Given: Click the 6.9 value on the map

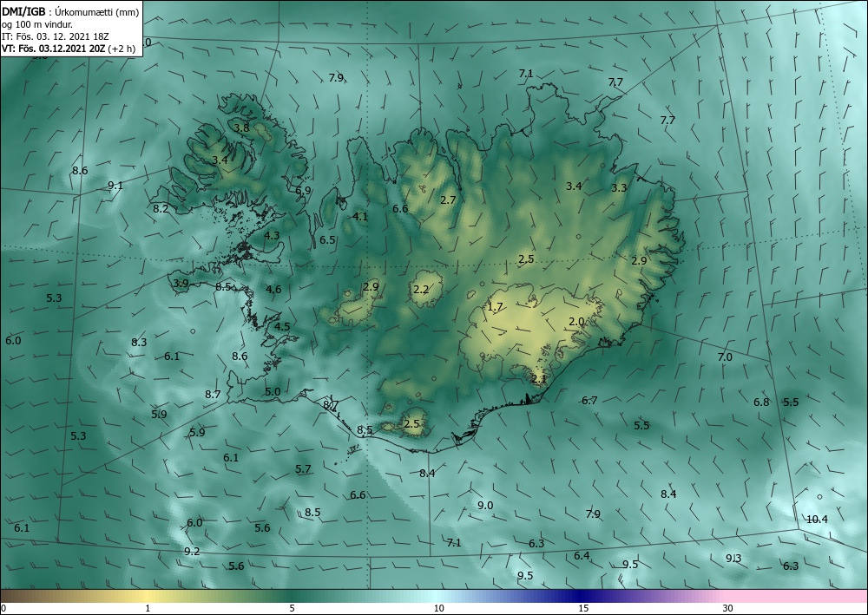Looking at the screenshot, I should 303,190.
